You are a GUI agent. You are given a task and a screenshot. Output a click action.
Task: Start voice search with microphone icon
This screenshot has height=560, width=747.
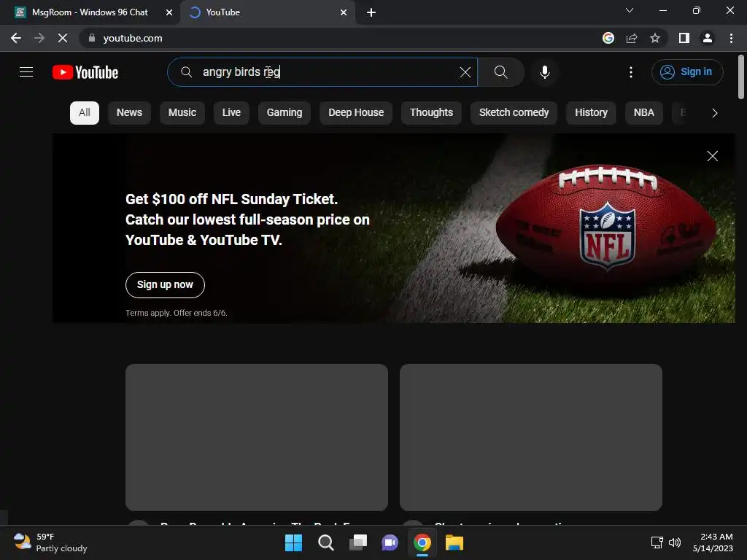[x=544, y=72]
